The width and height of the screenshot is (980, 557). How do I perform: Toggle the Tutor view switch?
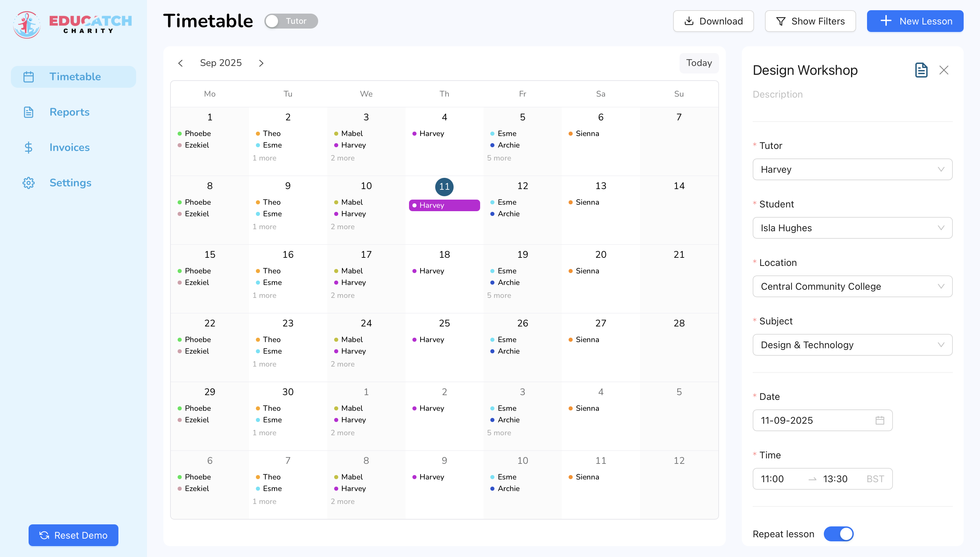click(x=291, y=21)
